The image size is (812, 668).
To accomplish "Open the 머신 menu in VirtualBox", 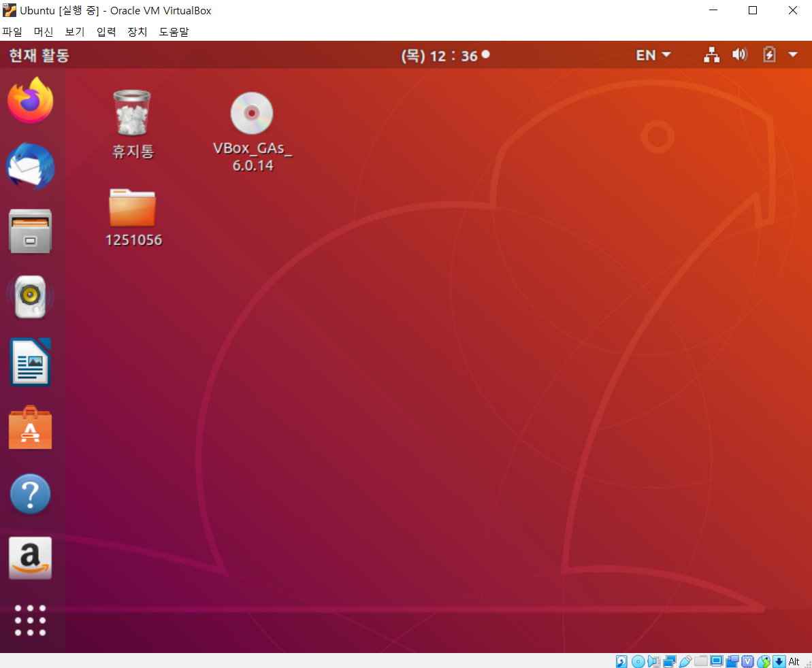I will point(44,31).
